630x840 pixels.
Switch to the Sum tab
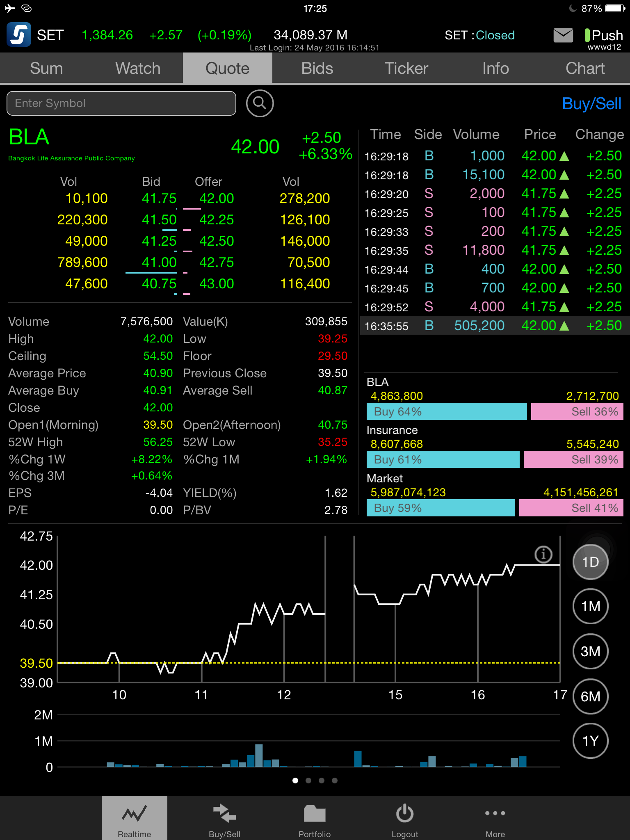46,68
